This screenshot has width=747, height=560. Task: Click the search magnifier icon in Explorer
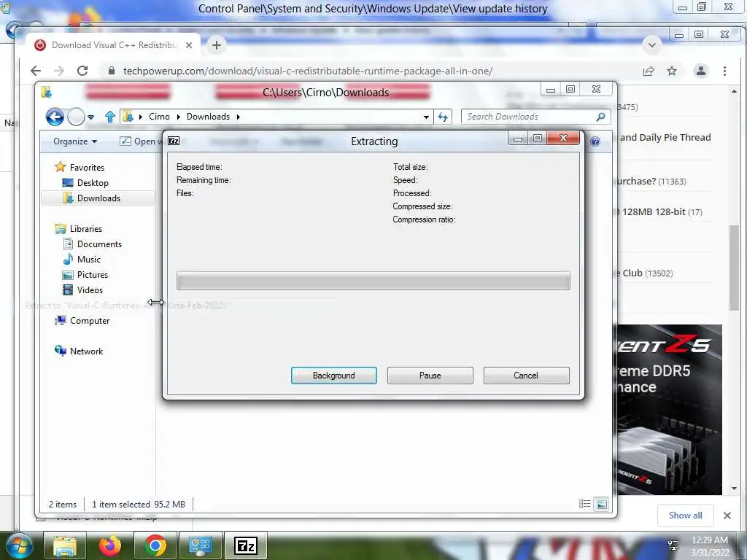coord(601,117)
